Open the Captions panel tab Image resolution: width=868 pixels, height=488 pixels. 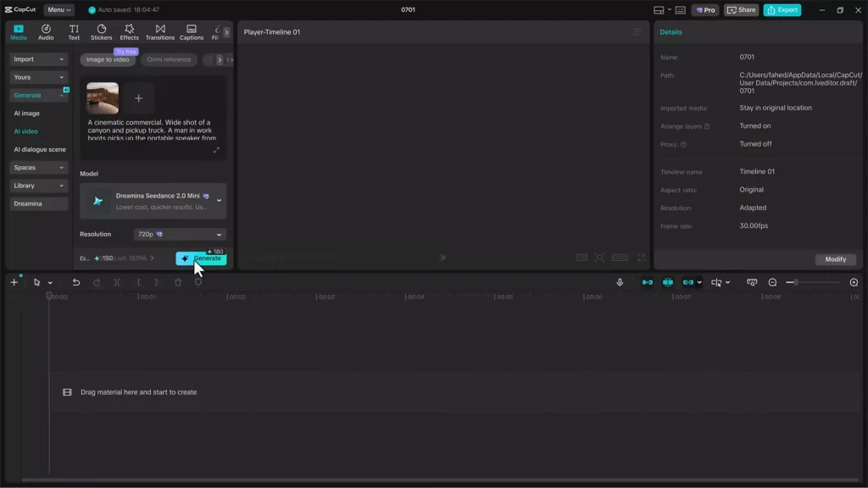pyautogui.click(x=192, y=32)
